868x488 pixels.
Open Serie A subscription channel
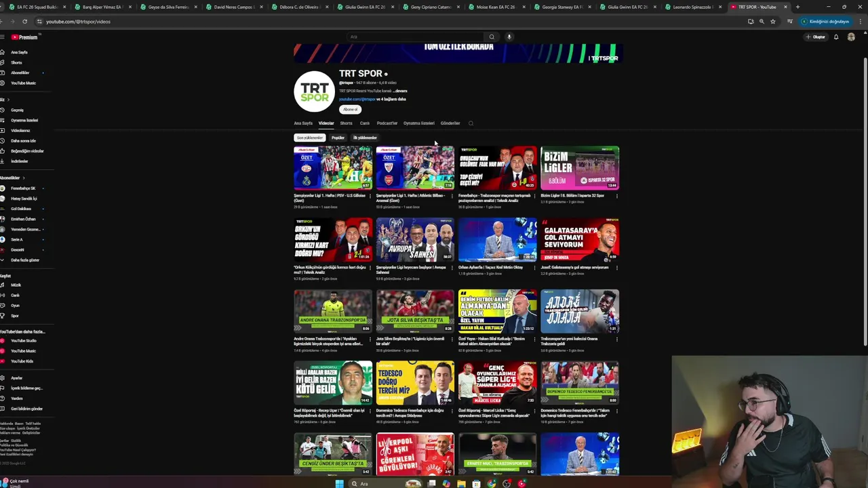(x=16, y=239)
